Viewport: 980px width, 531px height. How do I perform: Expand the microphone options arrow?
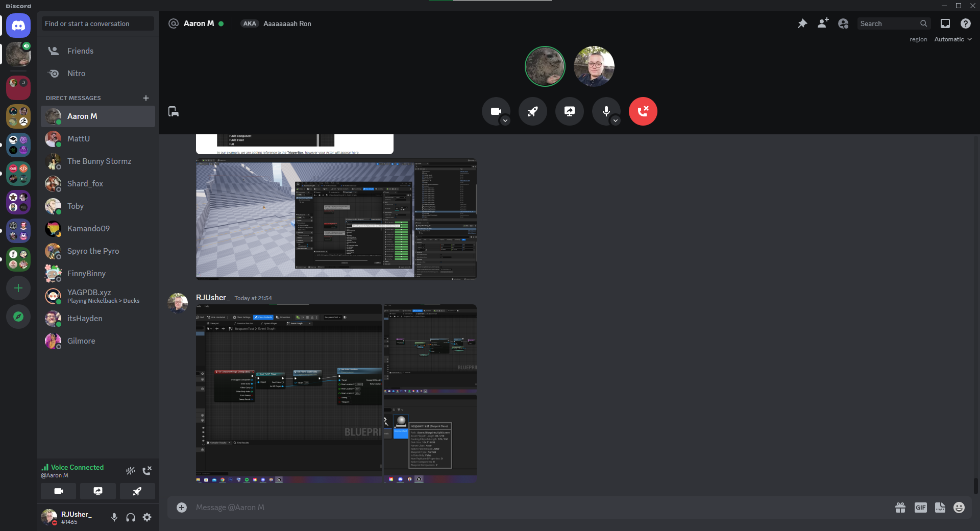(615, 121)
